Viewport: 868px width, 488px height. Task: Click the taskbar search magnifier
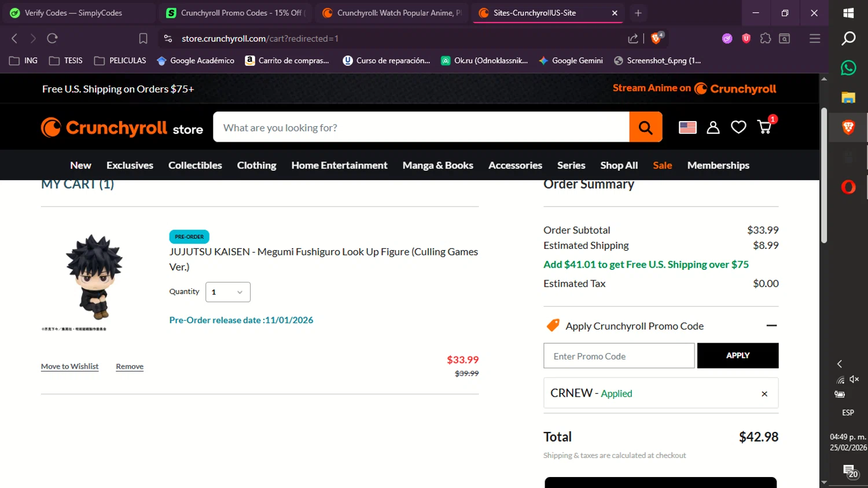[x=848, y=38]
